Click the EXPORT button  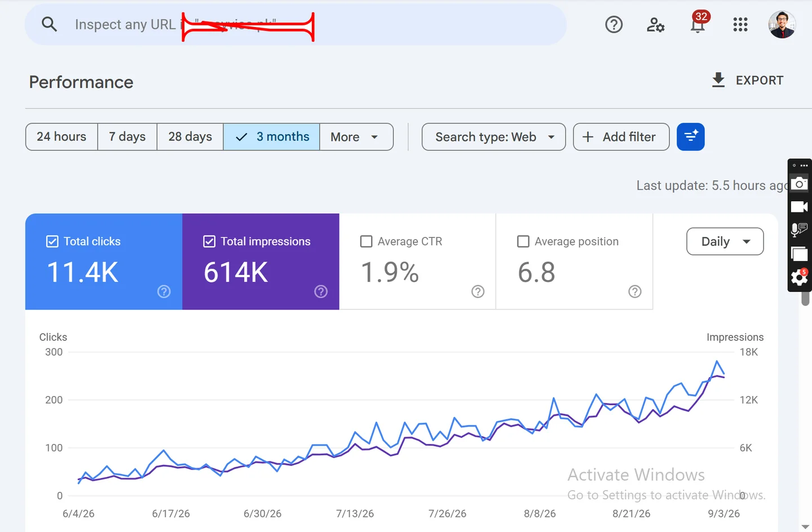[x=747, y=80]
